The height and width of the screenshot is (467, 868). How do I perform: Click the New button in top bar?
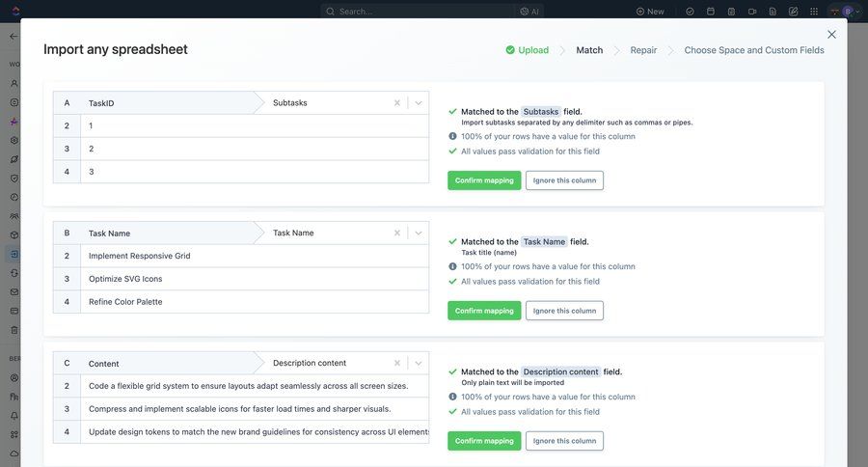tap(650, 11)
